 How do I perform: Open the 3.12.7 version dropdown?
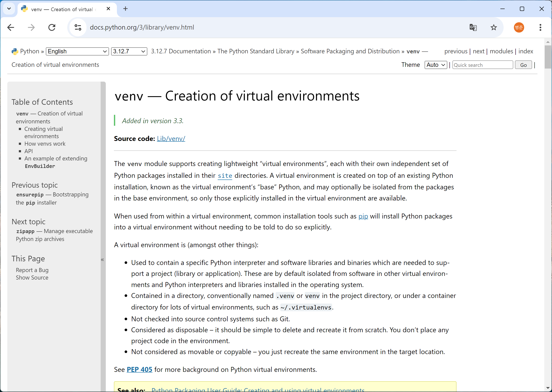pos(129,51)
